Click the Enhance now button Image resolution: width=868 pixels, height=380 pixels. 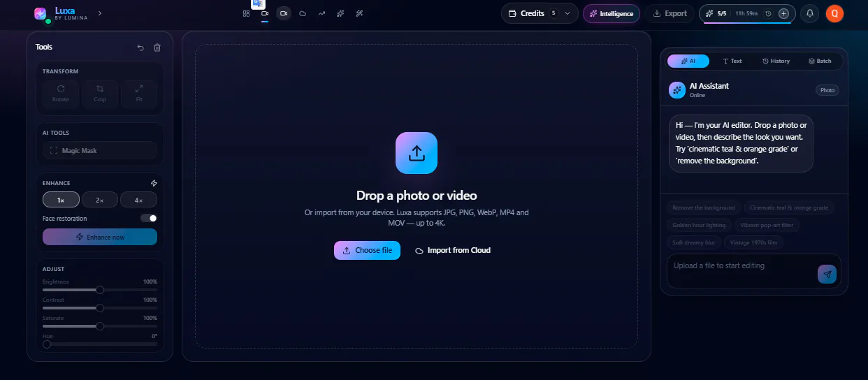[x=100, y=237]
